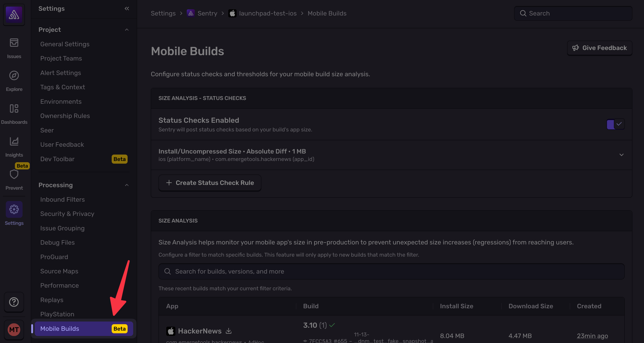Screen dimensions: 644x343
Task: Switch to the Mobile Builds settings page
Action: click(60, 329)
